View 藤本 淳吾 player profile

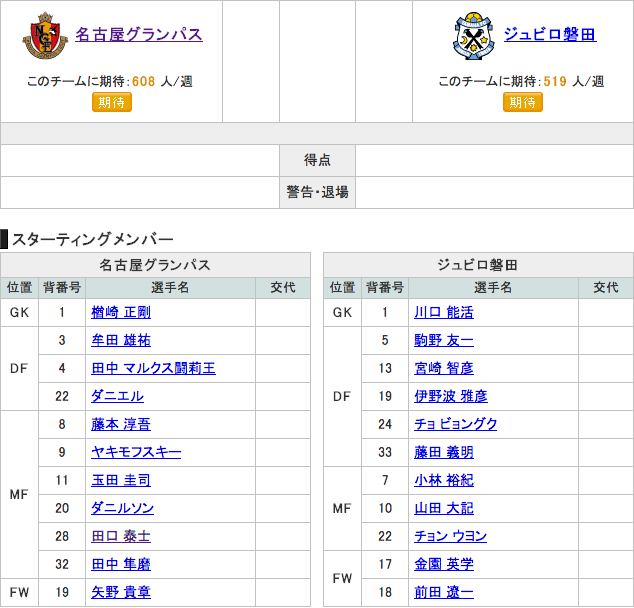121,424
